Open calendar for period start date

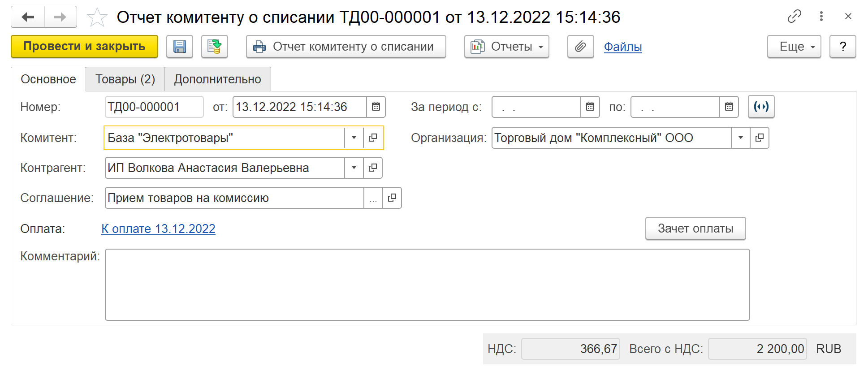click(590, 107)
